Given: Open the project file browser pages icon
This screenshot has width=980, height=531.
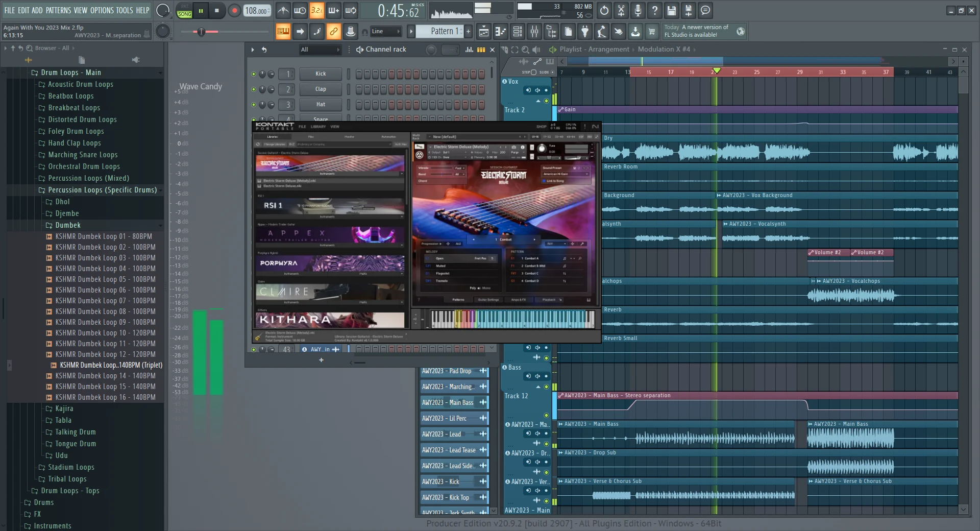Looking at the screenshot, I should coord(568,32).
